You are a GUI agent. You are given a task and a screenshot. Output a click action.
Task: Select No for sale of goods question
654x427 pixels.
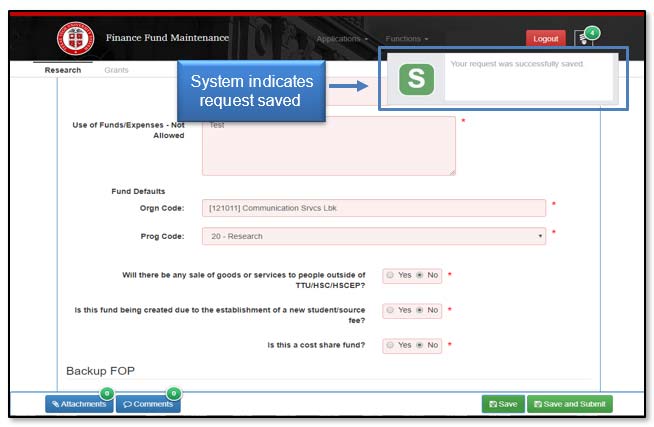click(x=420, y=275)
